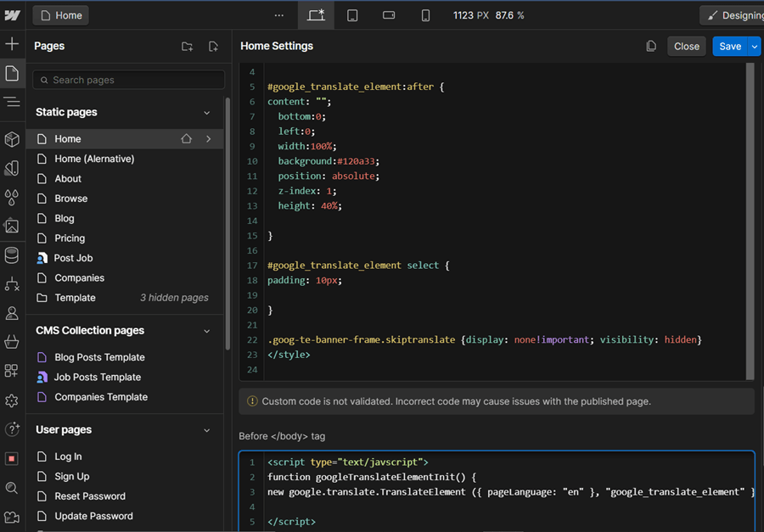Select the Reset Password page
764x532 pixels.
(x=125, y=496)
